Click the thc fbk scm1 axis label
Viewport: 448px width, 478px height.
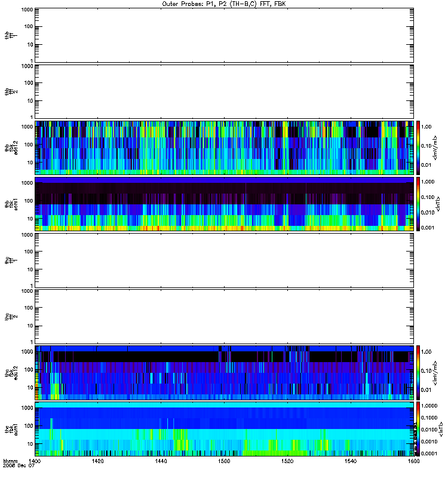[11, 429]
